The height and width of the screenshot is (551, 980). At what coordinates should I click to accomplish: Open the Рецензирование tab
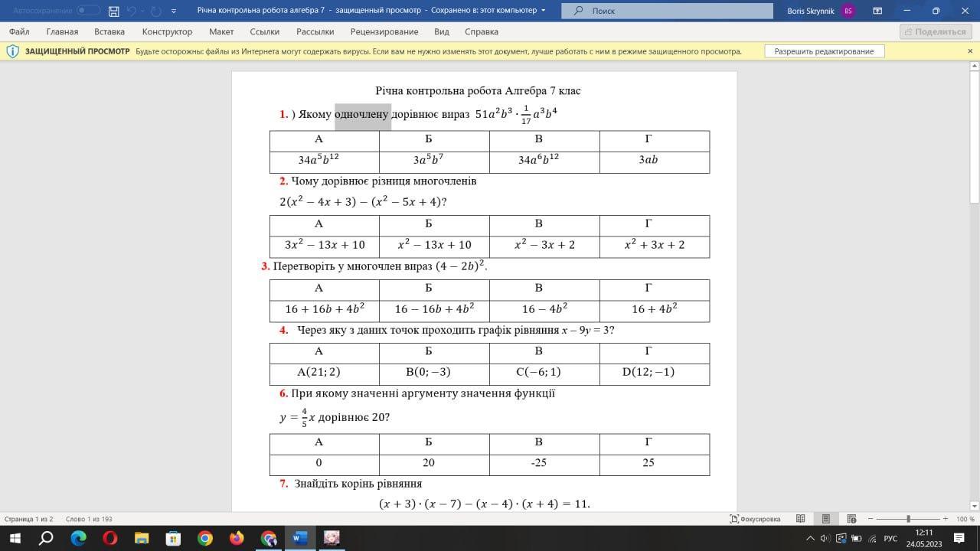tap(384, 31)
